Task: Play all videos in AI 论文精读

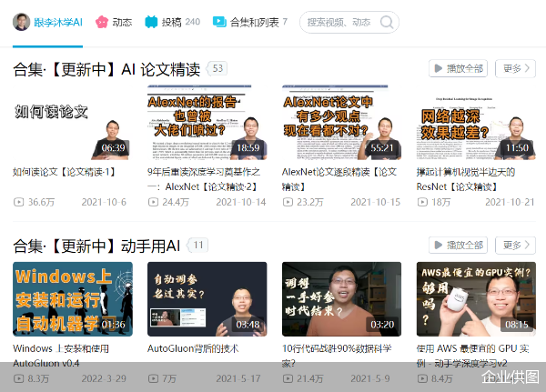Action: point(458,68)
